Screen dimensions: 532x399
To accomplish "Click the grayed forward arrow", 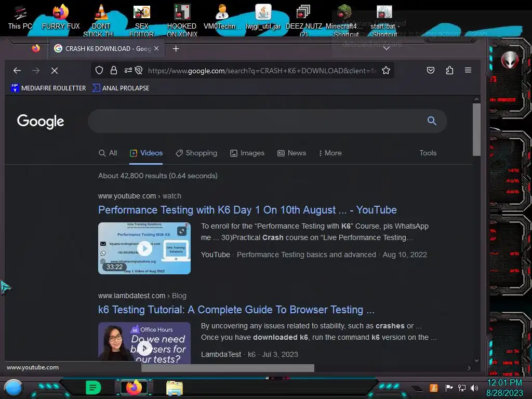I will pyautogui.click(x=36, y=71).
